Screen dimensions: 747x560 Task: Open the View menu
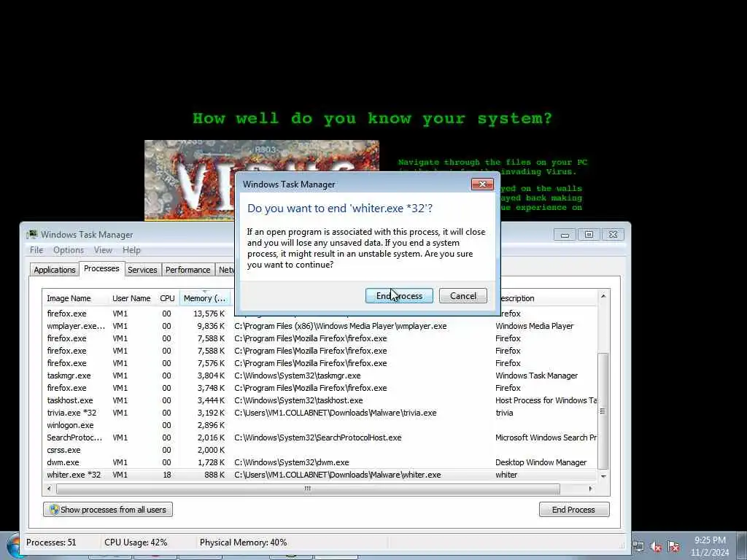103,250
